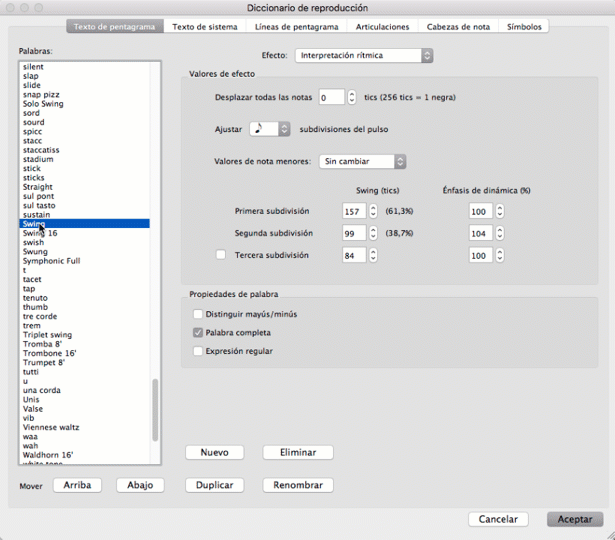Image resolution: width=615 pixels, height=540 pixels.
Task: Click stepper for Segunda subdivisión dynamic emphasis
Action: pyautogui.click(x=500, y=233)
